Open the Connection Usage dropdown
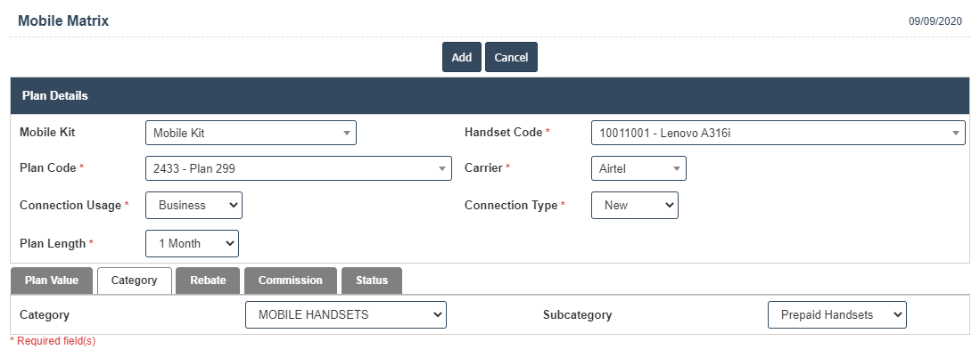 [x=194, y=205]
